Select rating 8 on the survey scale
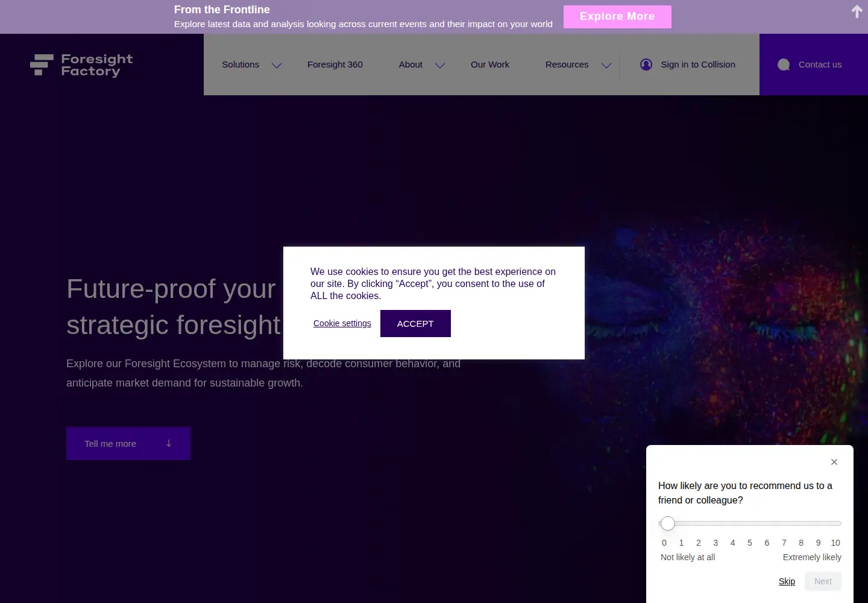The image size is (868, 603). (801, 543)
